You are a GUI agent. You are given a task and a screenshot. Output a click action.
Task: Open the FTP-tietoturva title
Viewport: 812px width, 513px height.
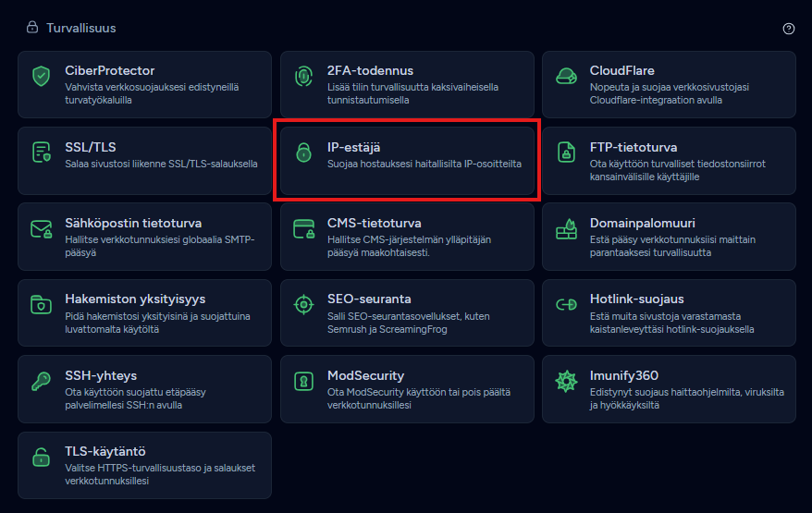point(634,147)
